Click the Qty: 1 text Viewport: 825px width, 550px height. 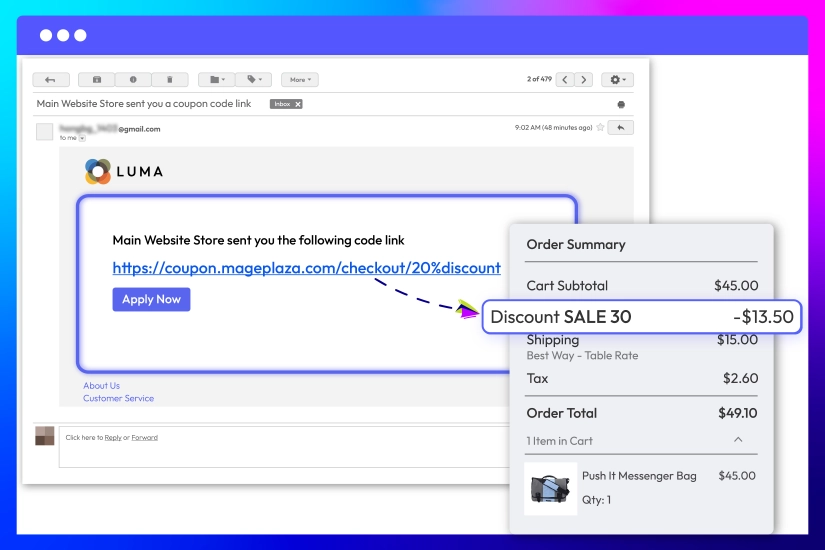pos(597,500)
